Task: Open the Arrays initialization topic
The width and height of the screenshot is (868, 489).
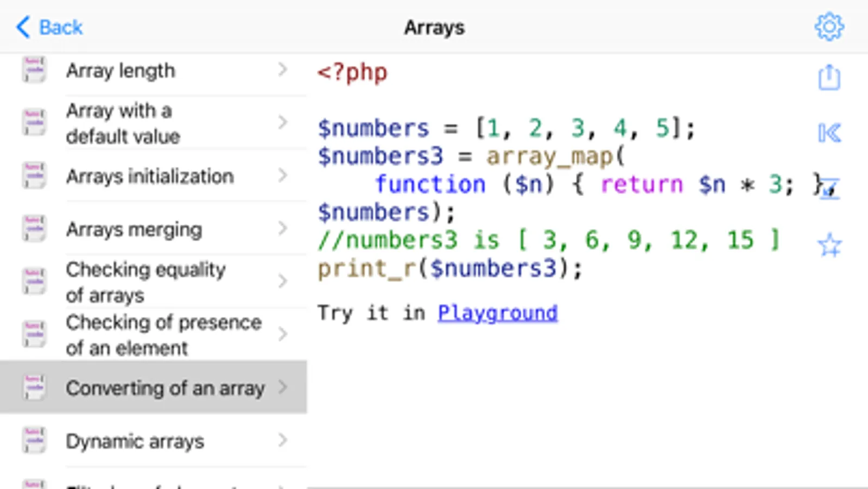Action: [154, 175]
